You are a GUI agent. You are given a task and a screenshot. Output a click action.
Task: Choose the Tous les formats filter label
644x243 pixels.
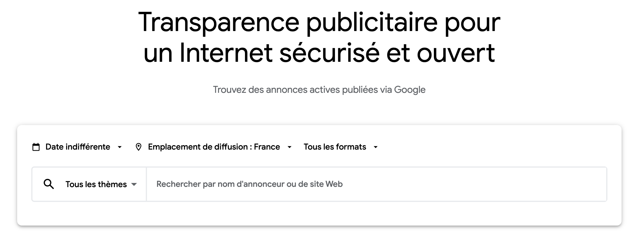pyautogui.click(x=335, y=147)
